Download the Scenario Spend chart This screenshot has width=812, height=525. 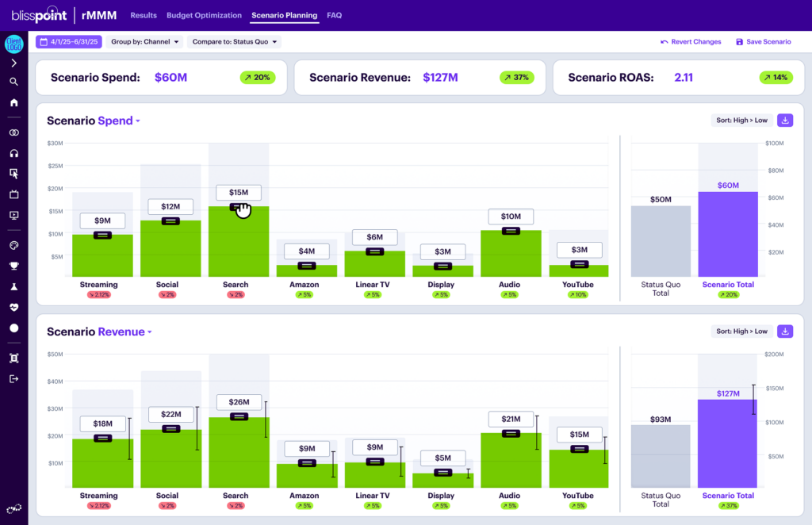click(x=785, y=120)
